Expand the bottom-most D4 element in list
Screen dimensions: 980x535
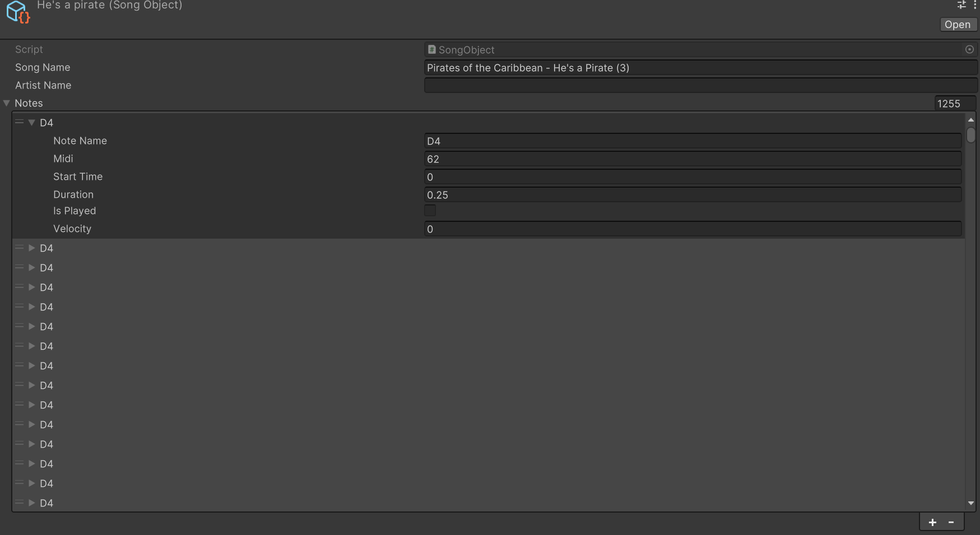click(x=32, y=503)
